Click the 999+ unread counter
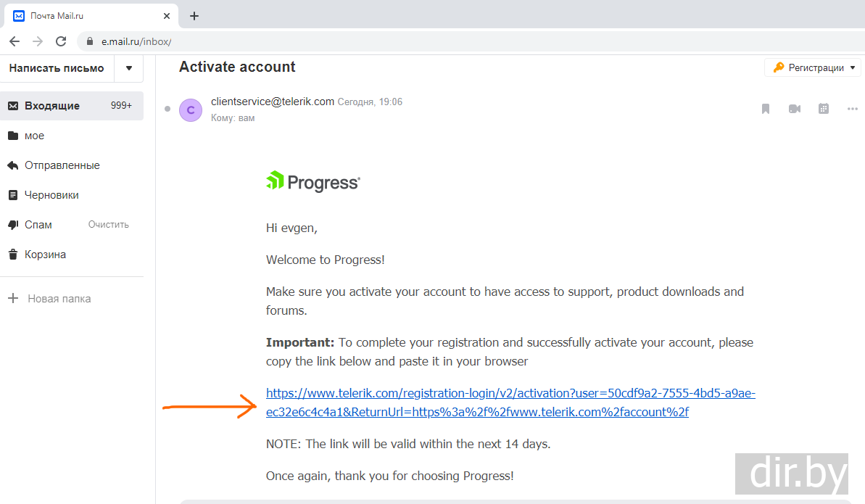Viewport: 865px width, 504px height. point(121,105)
